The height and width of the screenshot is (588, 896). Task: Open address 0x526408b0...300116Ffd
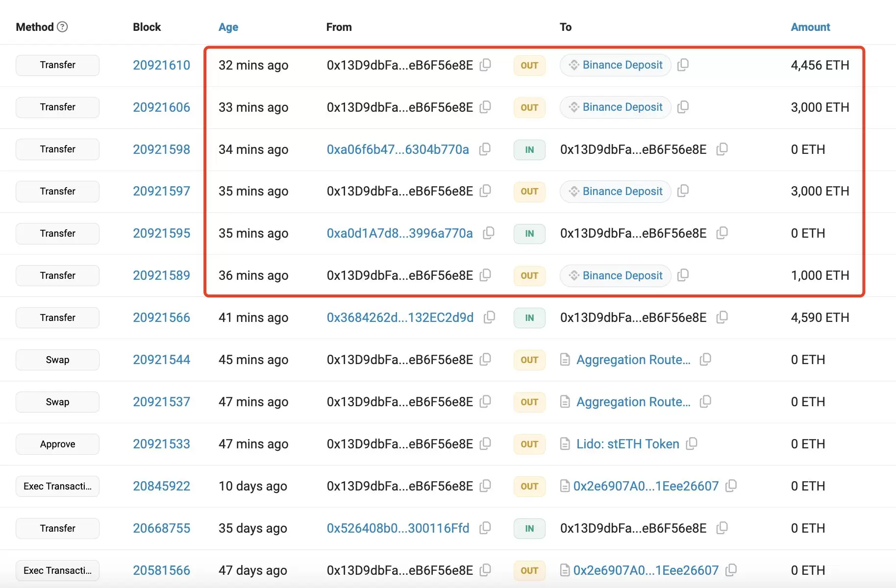pyautogui.click(x=398, y=528)
